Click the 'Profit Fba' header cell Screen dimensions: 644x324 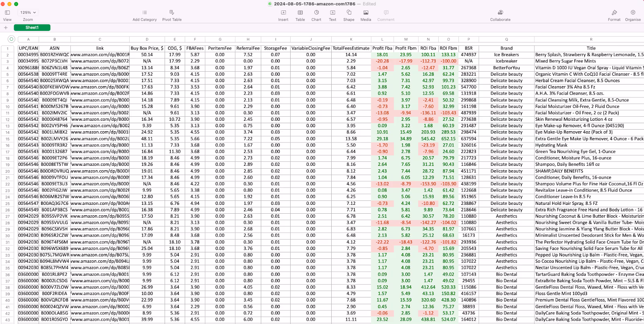click(382, 48)
